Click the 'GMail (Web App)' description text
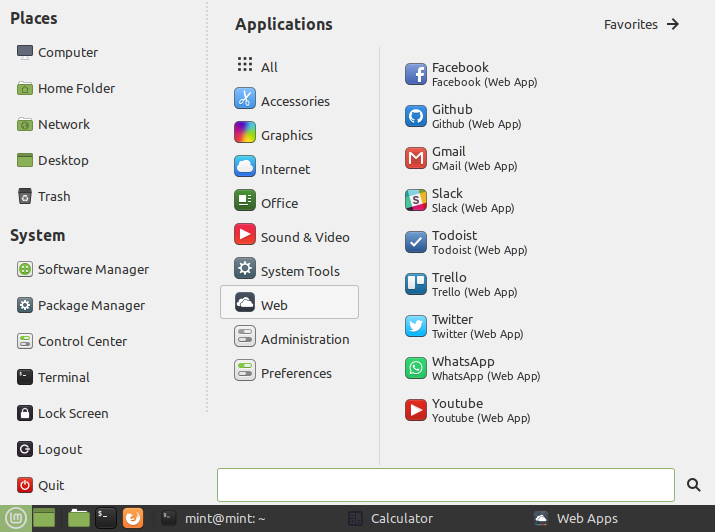 (x=474, y=166)
